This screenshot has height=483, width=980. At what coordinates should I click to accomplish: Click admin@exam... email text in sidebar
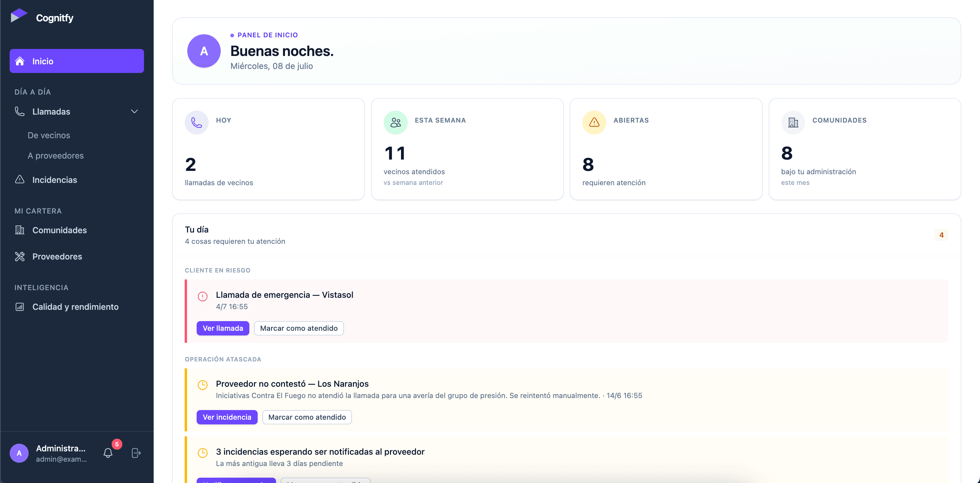pyautogui.click(x=61, y=459)
